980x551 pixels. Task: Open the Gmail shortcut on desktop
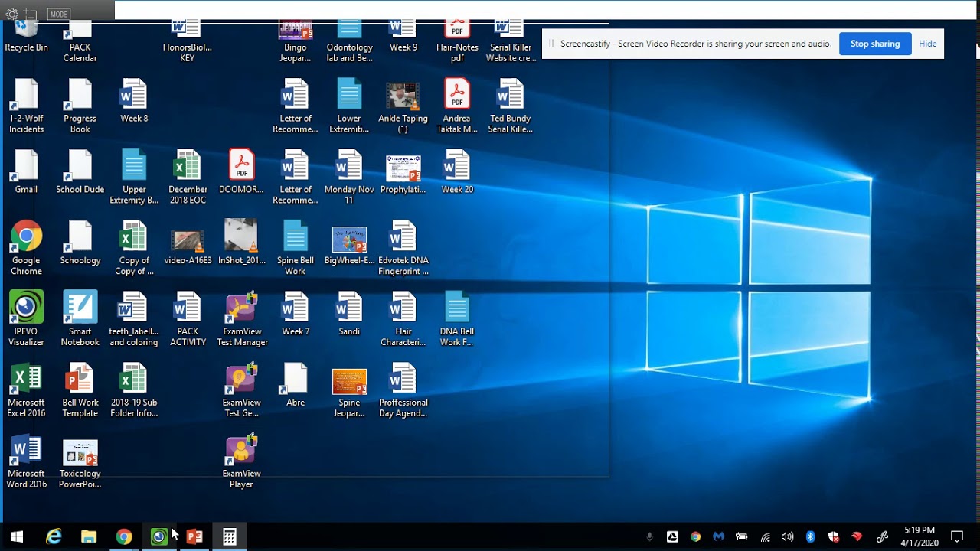click(26, 172)
